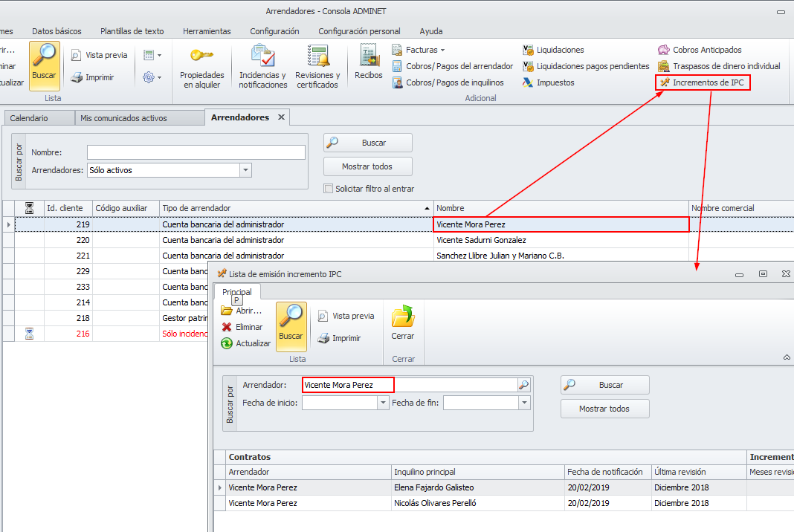The width and height of the screenshot is (794, 532).
Task: Open Recibos
Action: [x=369, y=62]
